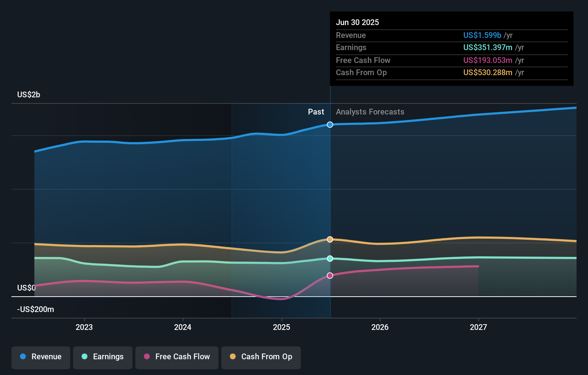Click the Cash From Op data point marker
This screenshot has width=588, height=375.
click(x=330, y=239)
